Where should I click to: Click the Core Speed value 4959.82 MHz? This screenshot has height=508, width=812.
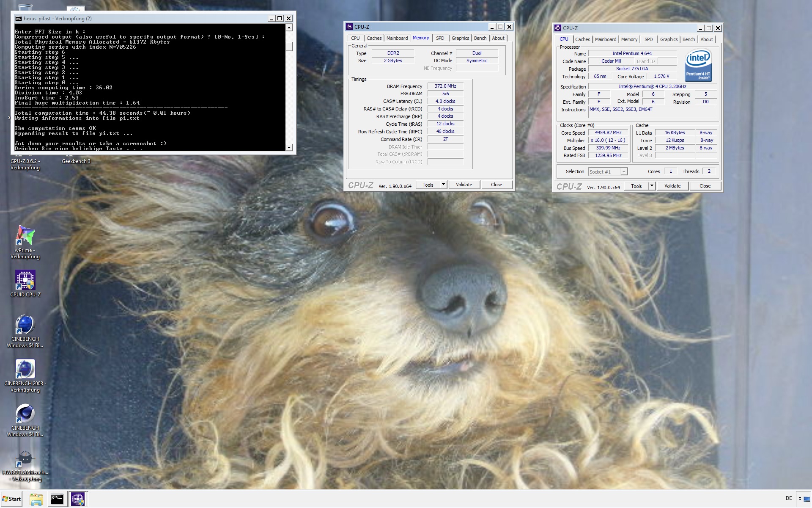pyautogui.click(x=608, y=133)
